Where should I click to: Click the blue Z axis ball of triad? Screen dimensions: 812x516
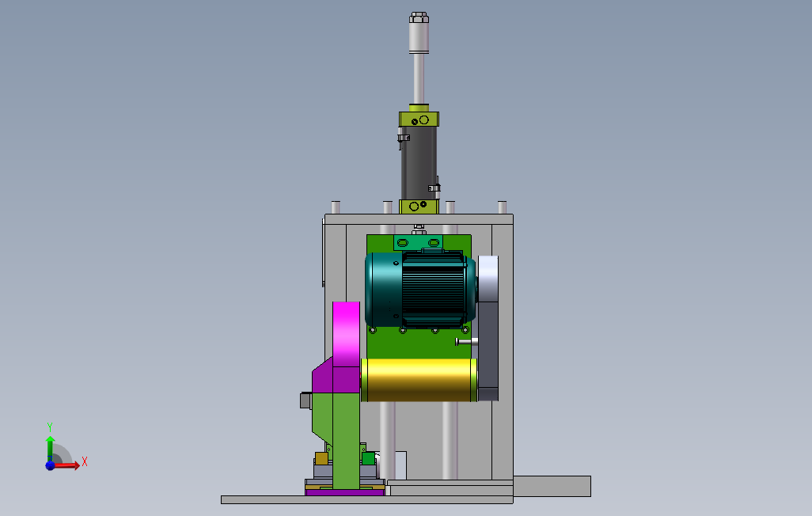point(50,465)
